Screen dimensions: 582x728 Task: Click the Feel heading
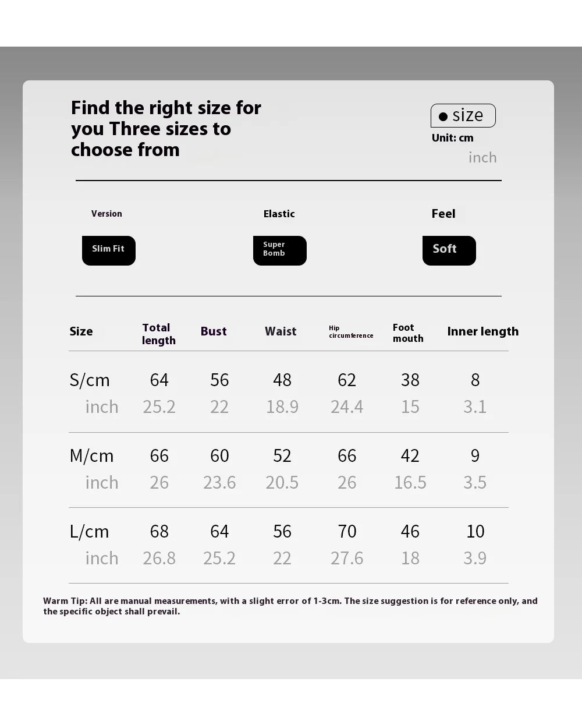(443, 214)
